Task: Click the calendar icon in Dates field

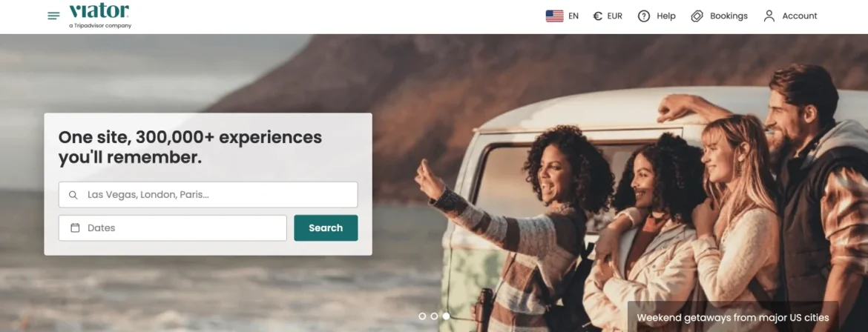Action: coord(75,228)
